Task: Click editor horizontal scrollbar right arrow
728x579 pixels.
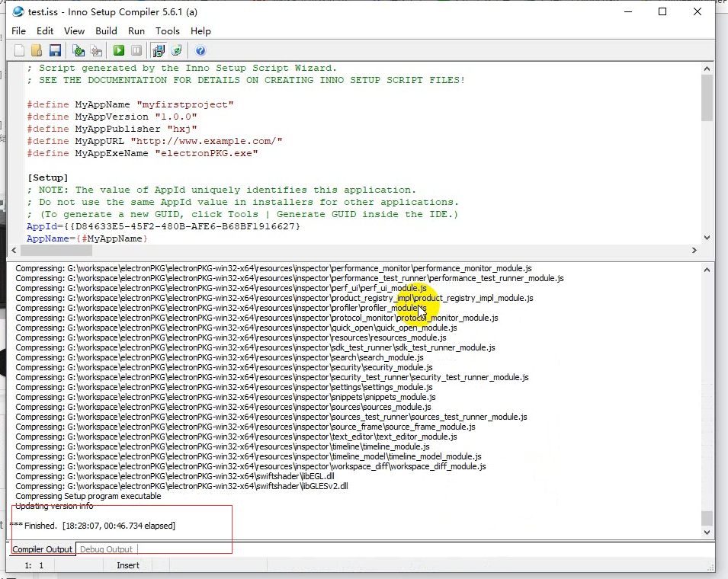Action: click(694, 251)
